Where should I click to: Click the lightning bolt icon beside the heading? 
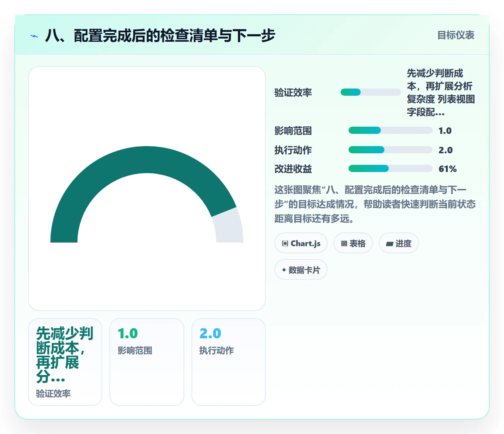(34, 36)
